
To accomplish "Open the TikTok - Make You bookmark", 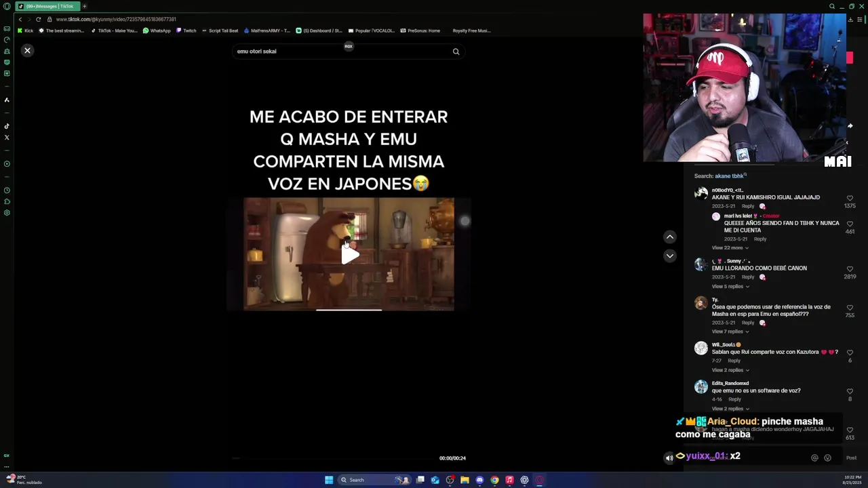I will click(x=114, y=30).
